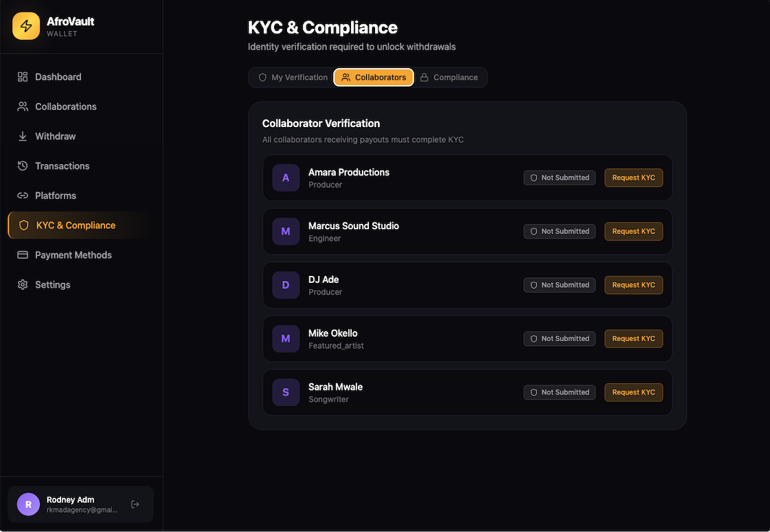Request KYC from DJ Ade
This screenshot has height=532, width=770.
coord(633,285)
